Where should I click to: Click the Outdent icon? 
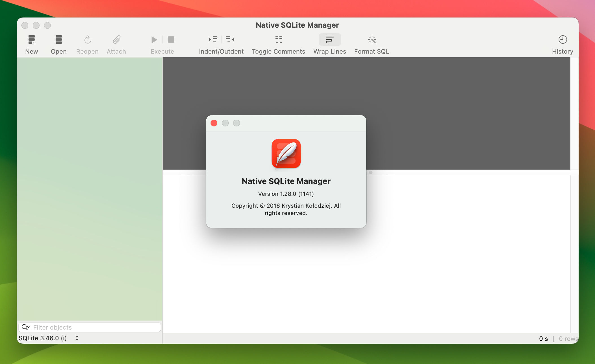230,39
